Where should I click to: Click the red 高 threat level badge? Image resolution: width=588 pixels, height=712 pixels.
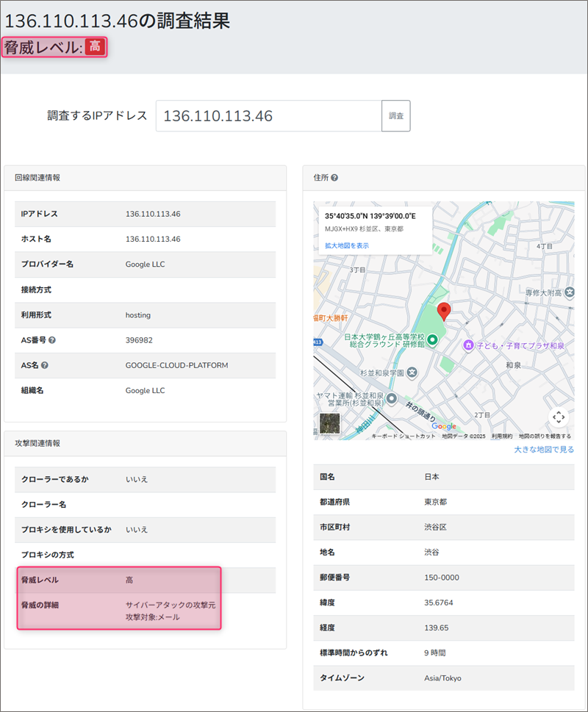click(95, 47)
